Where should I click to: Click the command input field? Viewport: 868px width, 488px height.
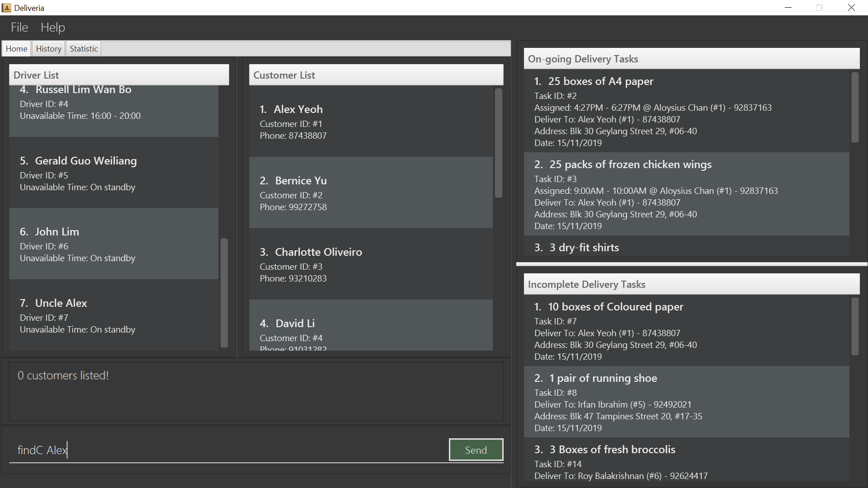(x=226, y=450)
